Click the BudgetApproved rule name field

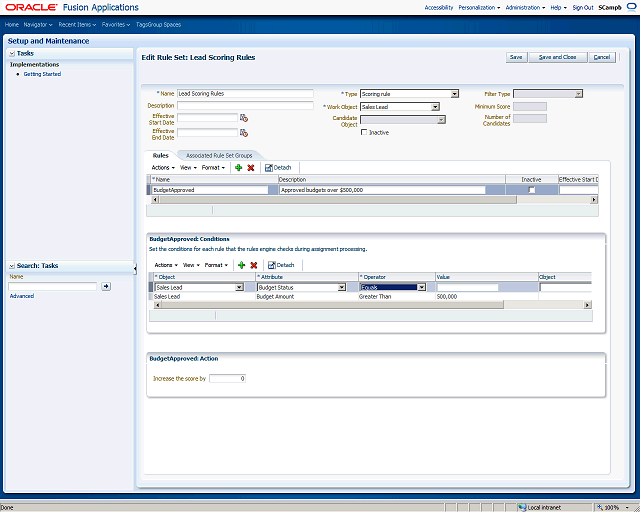210,190
